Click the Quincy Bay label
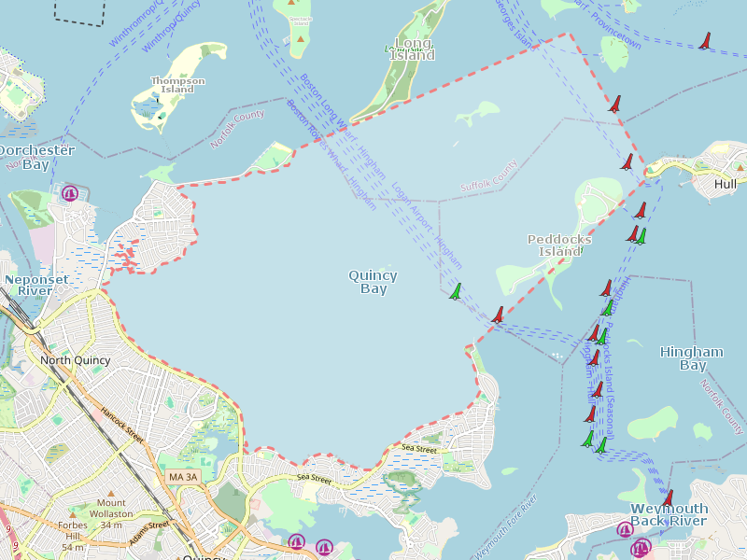Screen dimensions: 747x560 click(x=373, y=282)
